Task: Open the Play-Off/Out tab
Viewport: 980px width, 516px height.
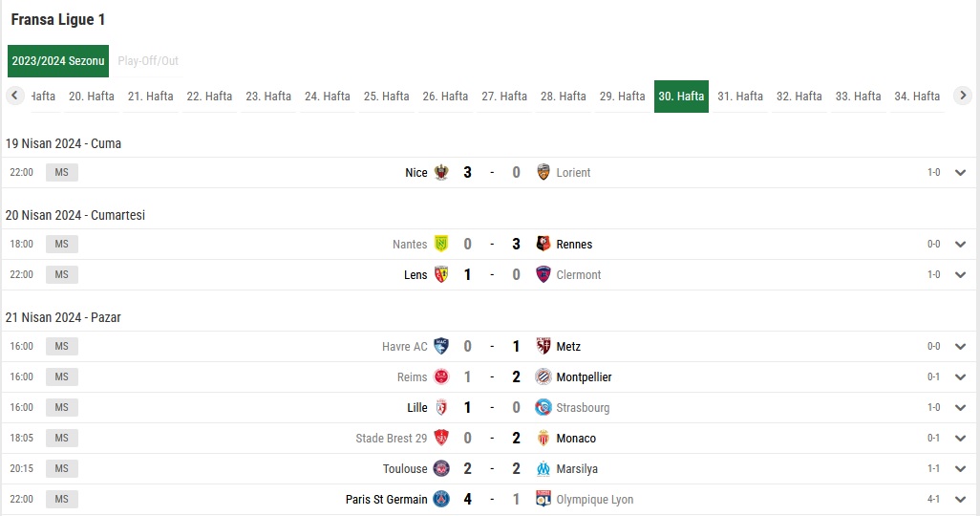Action: [148, 60]
